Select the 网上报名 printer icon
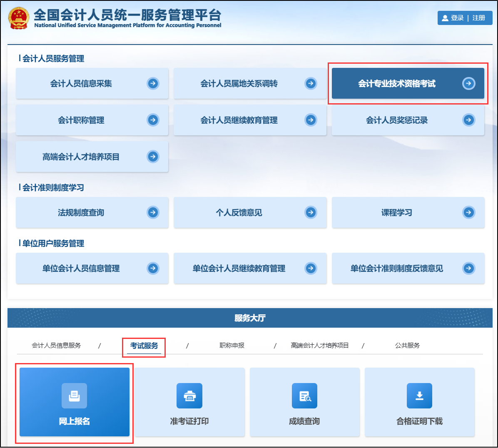This screenshot has height=448, width=498. pos(73,396)
